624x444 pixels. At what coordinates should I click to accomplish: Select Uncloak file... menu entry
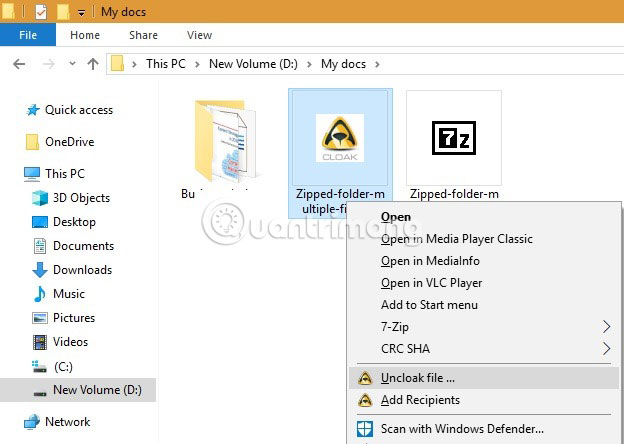(x=484, y=378)
